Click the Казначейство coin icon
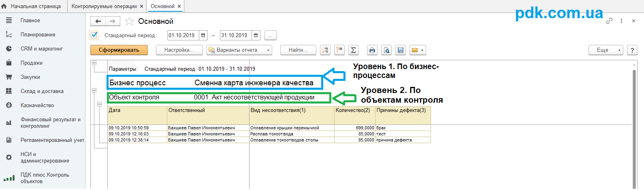This screenshot has width=644, height=190. tap(9, 105)
